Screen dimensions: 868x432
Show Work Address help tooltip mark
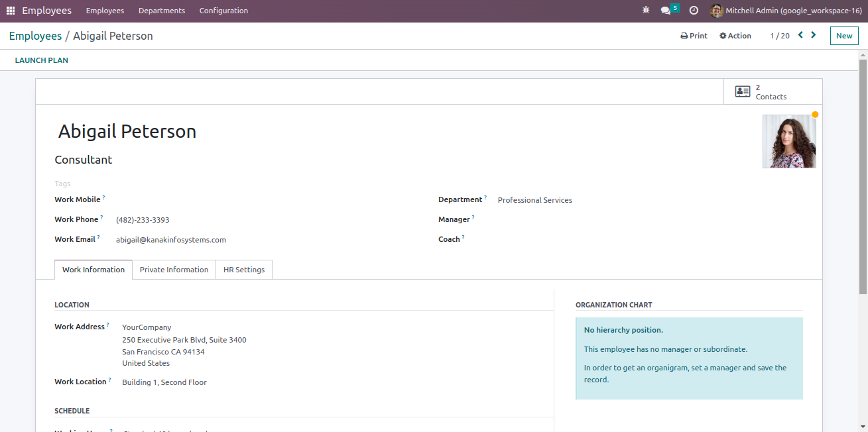click(108, 325)
